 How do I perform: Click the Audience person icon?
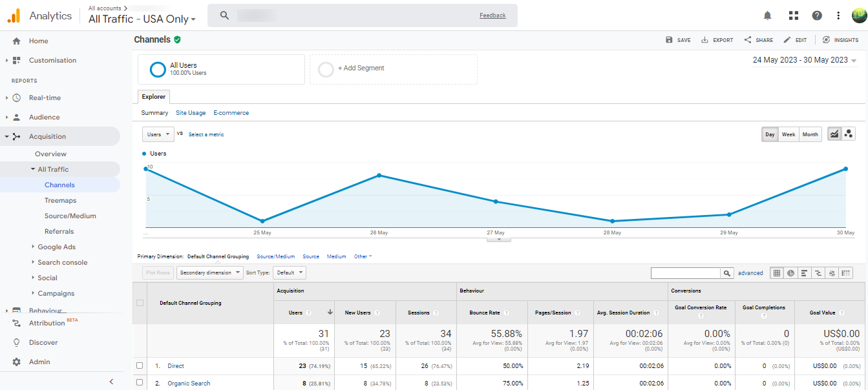[x=17, y=117]
